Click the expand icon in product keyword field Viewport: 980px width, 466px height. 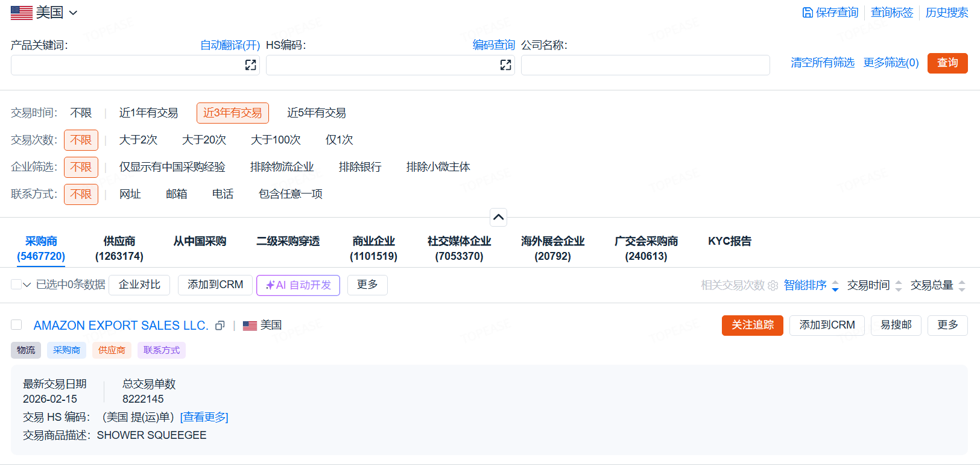coord(250,65)
